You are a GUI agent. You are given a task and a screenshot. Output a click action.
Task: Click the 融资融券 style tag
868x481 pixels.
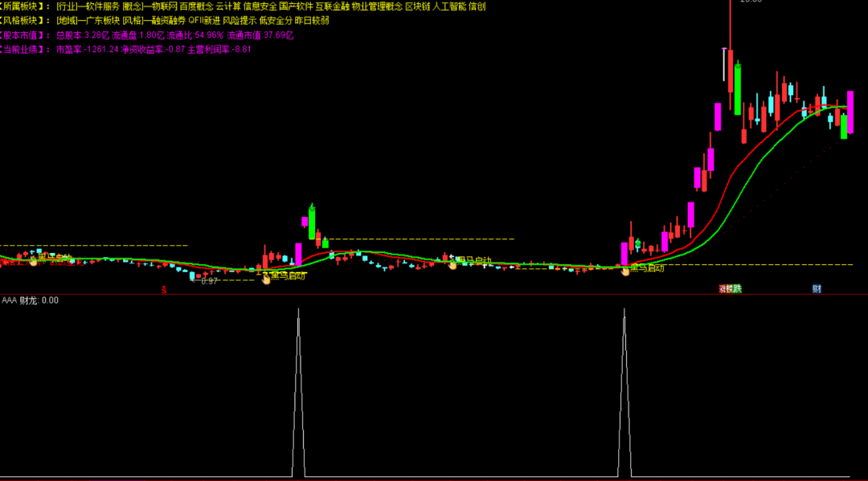(168, 20)
